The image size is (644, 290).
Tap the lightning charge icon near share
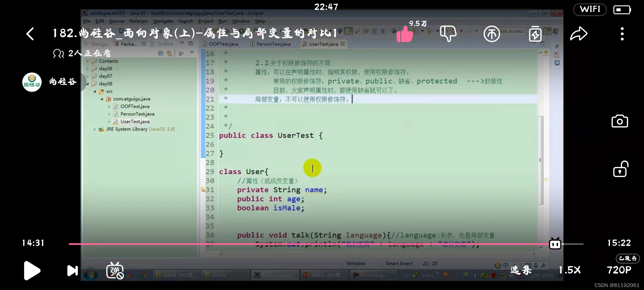coord(535,34)
